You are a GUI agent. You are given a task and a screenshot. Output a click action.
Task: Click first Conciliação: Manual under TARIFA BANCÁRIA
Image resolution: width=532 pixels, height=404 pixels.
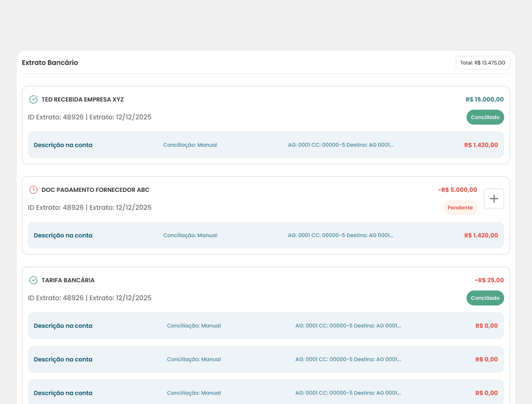click(194, 326)
